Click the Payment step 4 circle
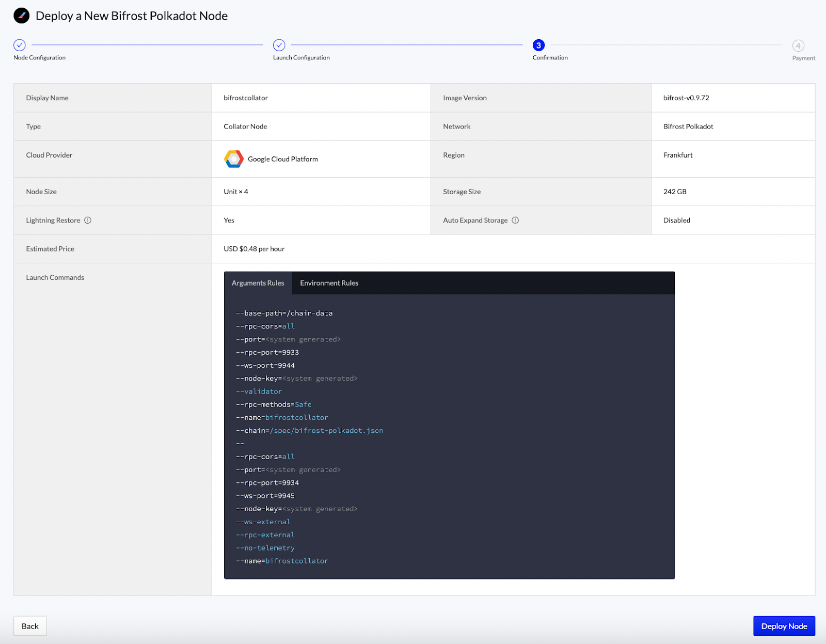This screenshot has height=644, width=826. pyautogui.click(x=798, y=46)
